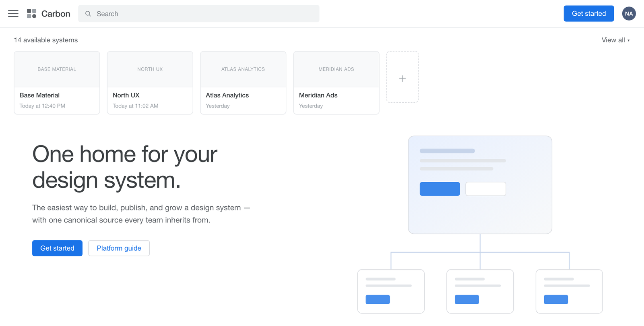Click 'Today at 12:40 PM' timestamp
644x326 pixels.
click(x=42, y=106)
